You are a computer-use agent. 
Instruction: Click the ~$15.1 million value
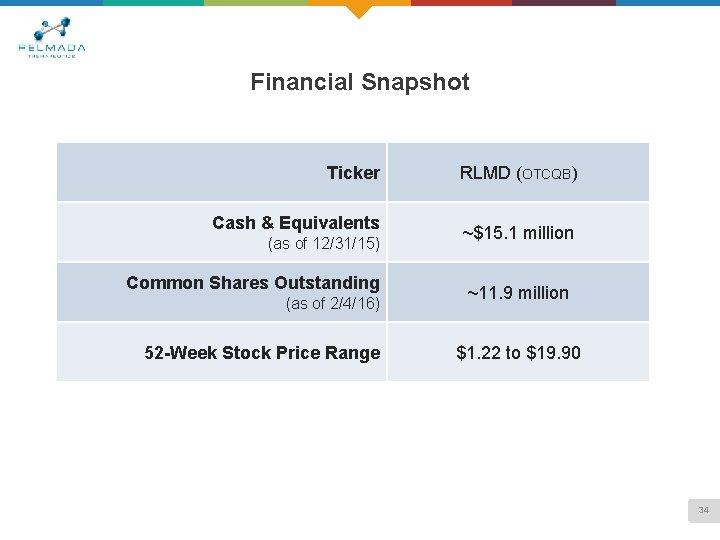(518, 233)
